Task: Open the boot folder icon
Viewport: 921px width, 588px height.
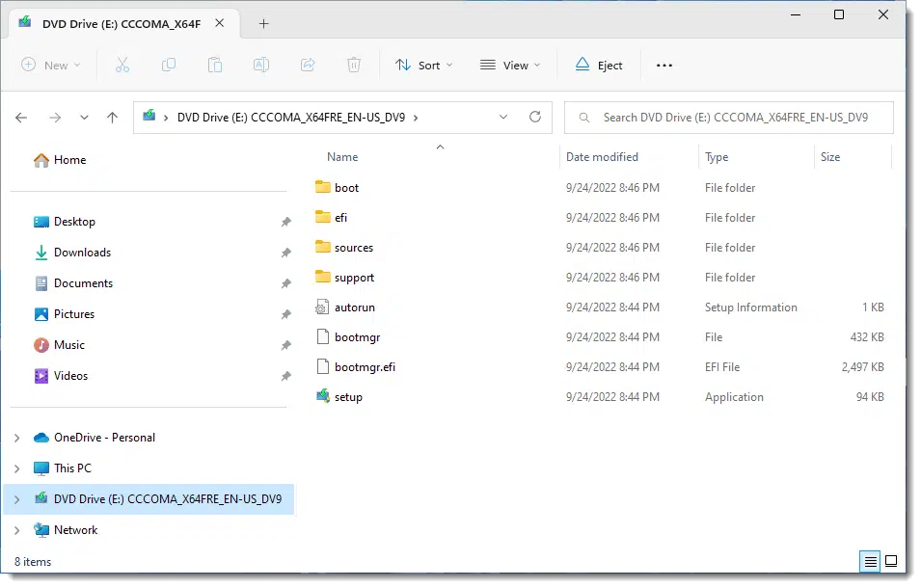Action: 322,187
